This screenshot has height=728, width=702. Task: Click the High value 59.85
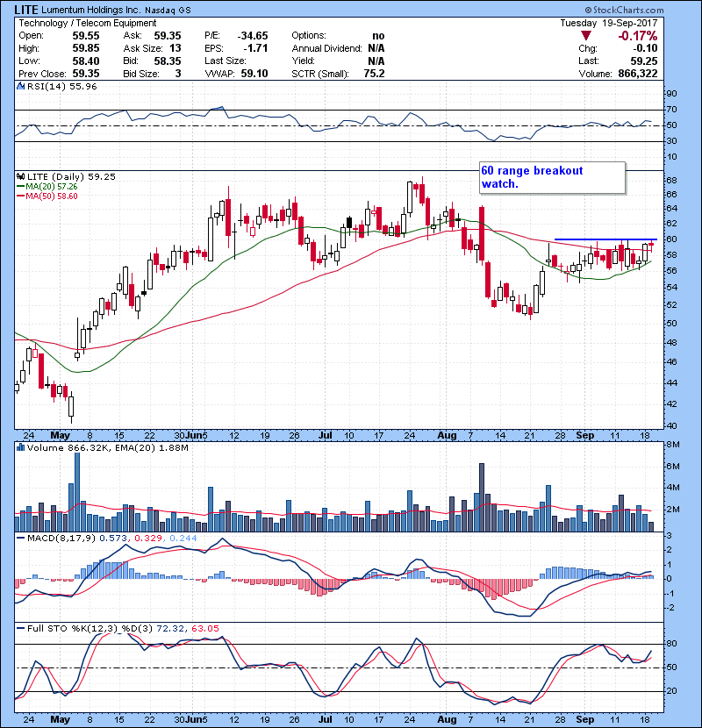pos(86,48)
